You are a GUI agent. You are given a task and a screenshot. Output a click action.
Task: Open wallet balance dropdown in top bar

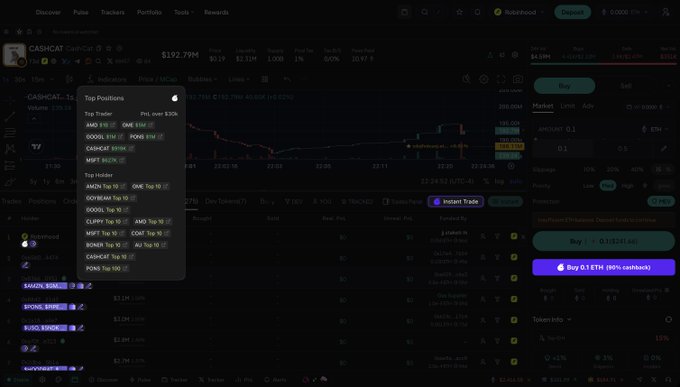coord(624,12)
